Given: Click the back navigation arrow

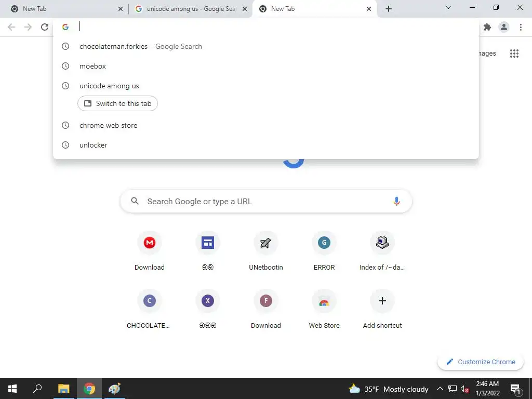Looking at the screenshot, I should pyautogui.click(x=11, y=27).
